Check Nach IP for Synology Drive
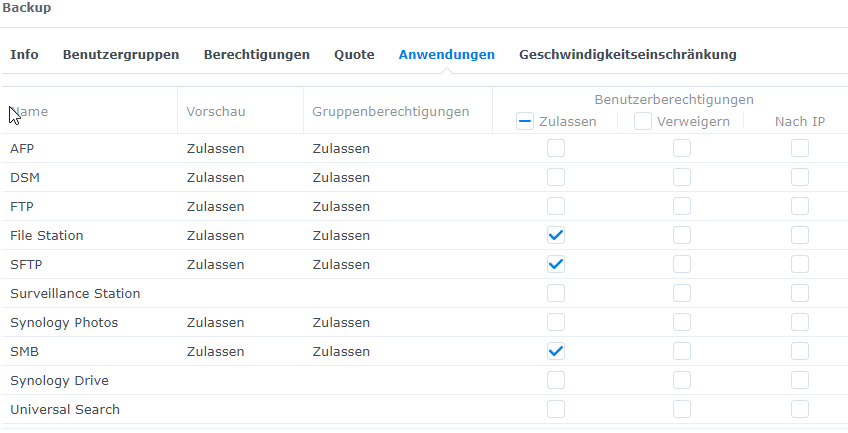This screenshot has width=848, height=433. coord(800,380)
